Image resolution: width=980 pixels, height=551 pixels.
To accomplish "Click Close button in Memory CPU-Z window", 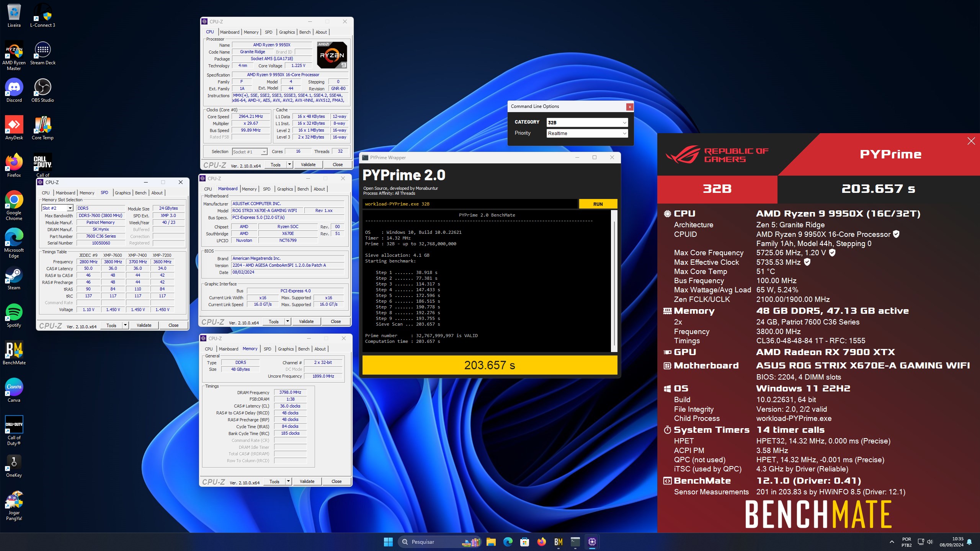I will click(x=336, y=481).
